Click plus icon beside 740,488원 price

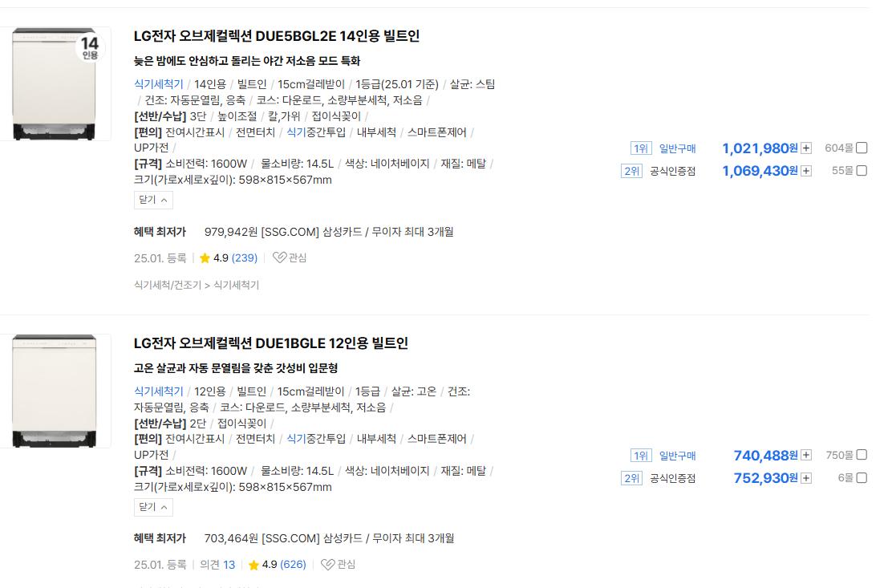[806, 456]
